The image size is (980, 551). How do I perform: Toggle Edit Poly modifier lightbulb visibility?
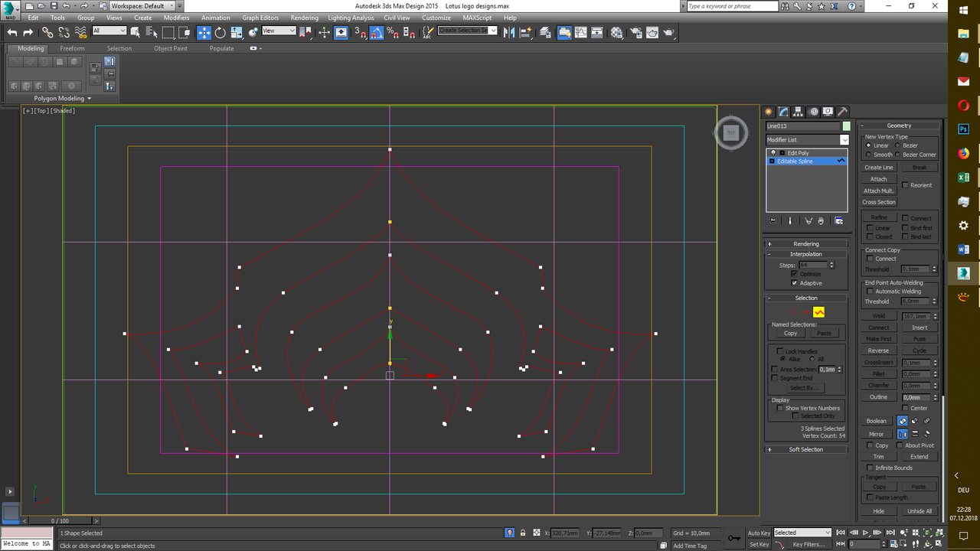[x=773, y=153]
